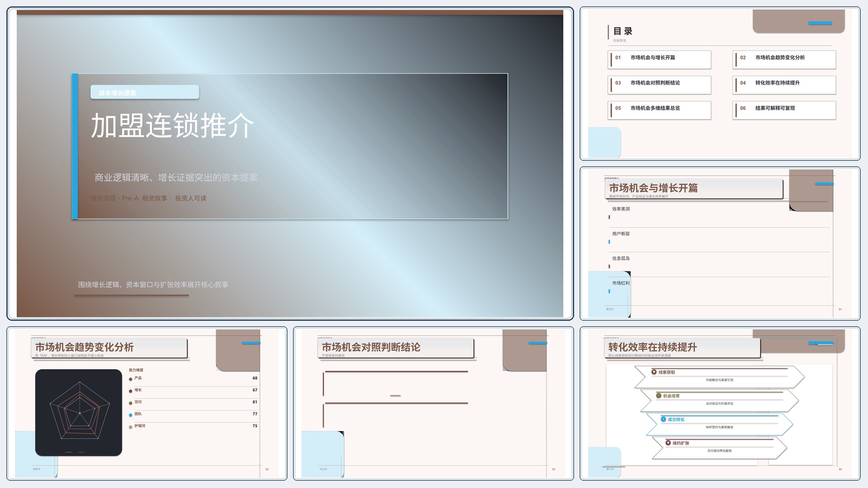Open the 目录 contents slide
Image resolution: width=868 pixels, height=488 pixels.
pyautogui.click(x=720, y=84)
